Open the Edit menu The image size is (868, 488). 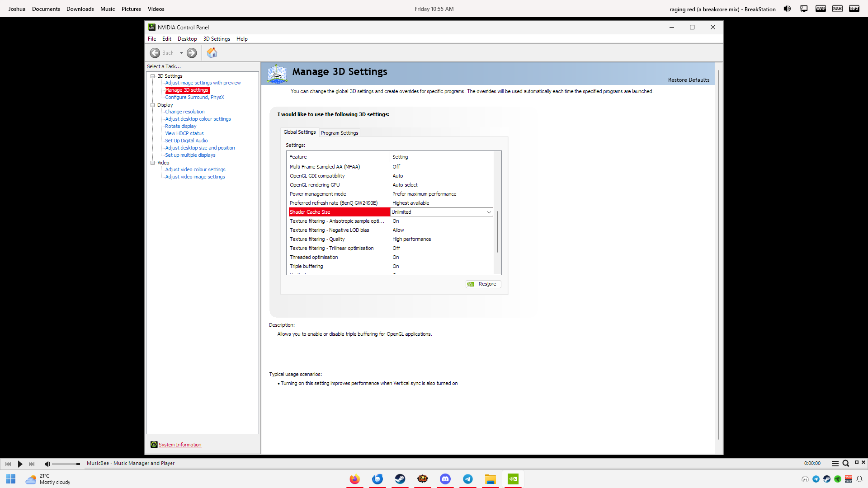click(167, 39)
